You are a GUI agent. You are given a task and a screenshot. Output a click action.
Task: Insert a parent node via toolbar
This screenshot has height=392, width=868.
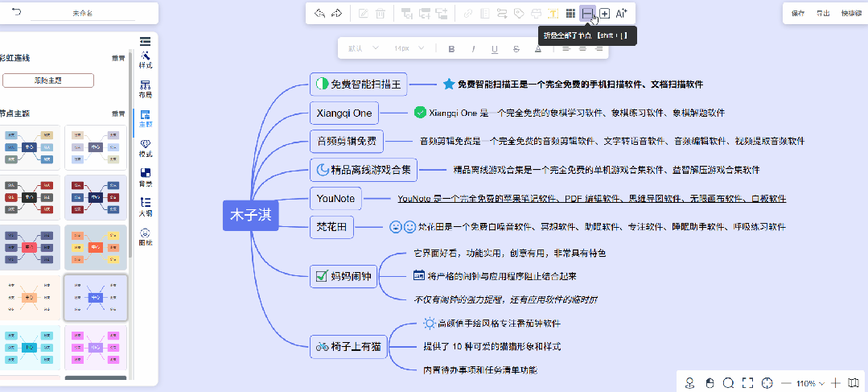[x=442, y=14]
